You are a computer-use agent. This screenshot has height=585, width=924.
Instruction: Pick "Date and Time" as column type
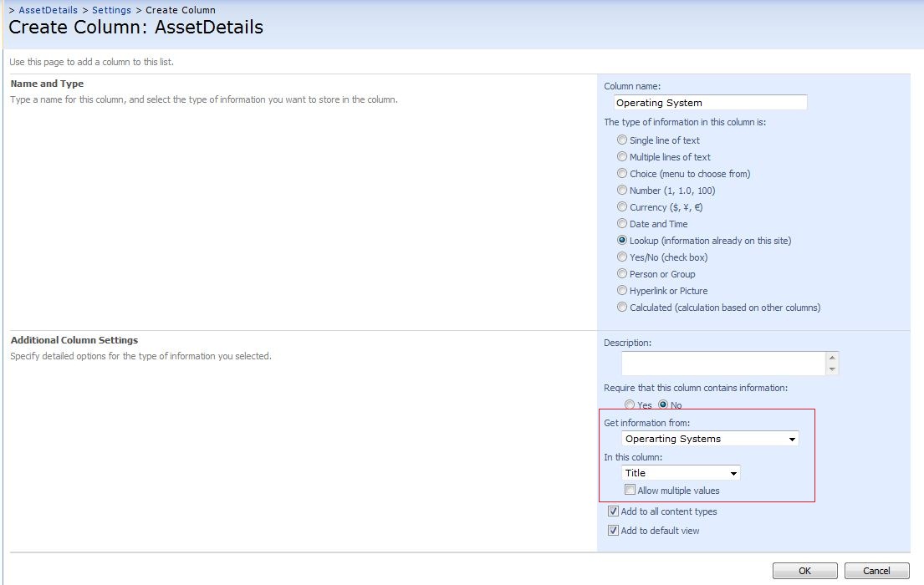coord(622,224)
